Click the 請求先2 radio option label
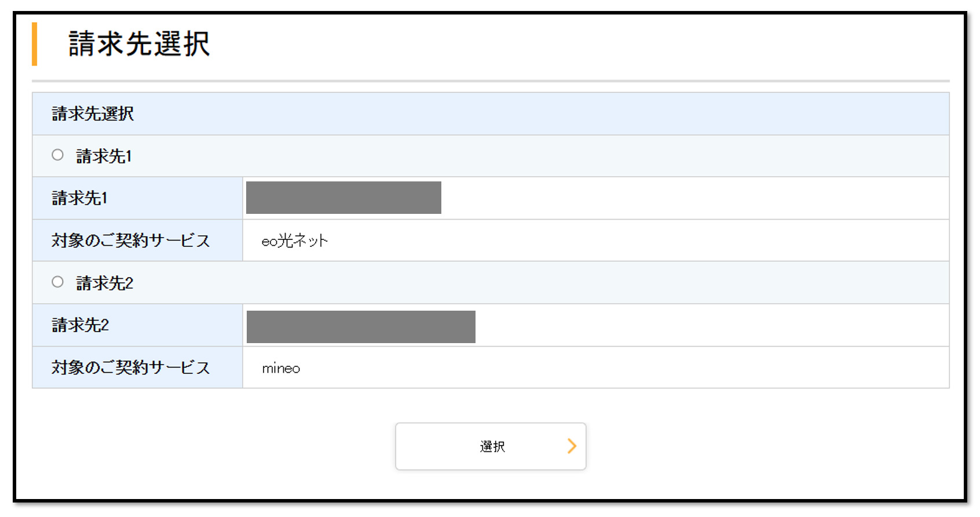Image resolution: width=980 pixels, height=517 pixels. click(x=105, y=283)
